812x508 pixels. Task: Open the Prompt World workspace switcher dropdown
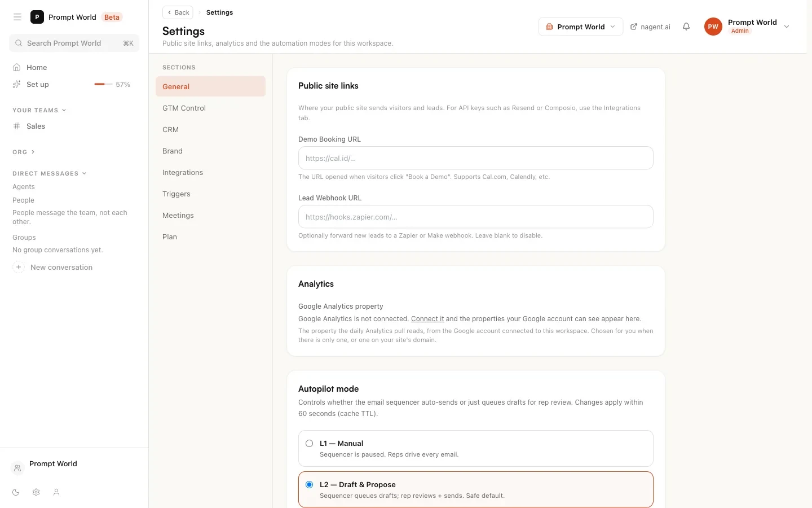coord(581,27)
